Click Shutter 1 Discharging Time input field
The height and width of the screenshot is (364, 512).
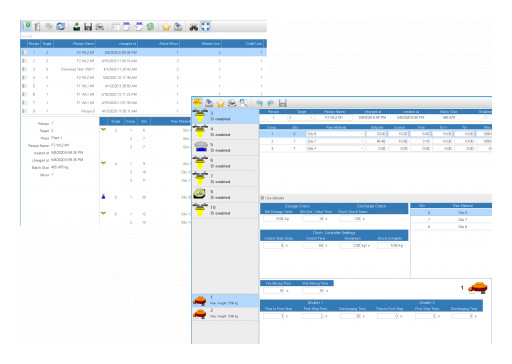coord(350,316)
